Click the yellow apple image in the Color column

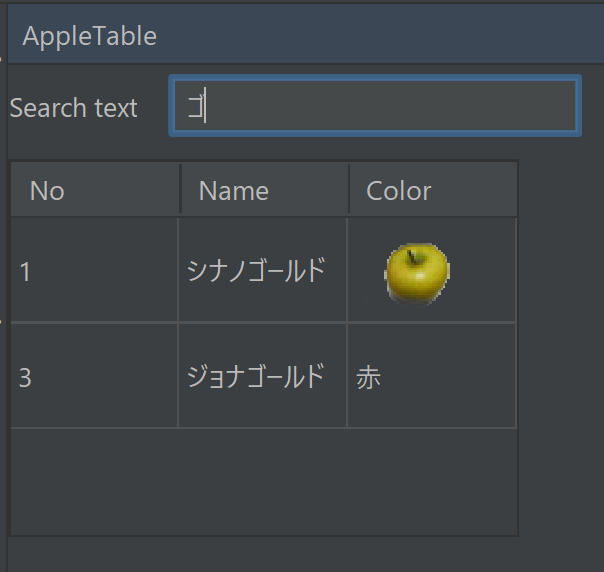click(417, 273)
